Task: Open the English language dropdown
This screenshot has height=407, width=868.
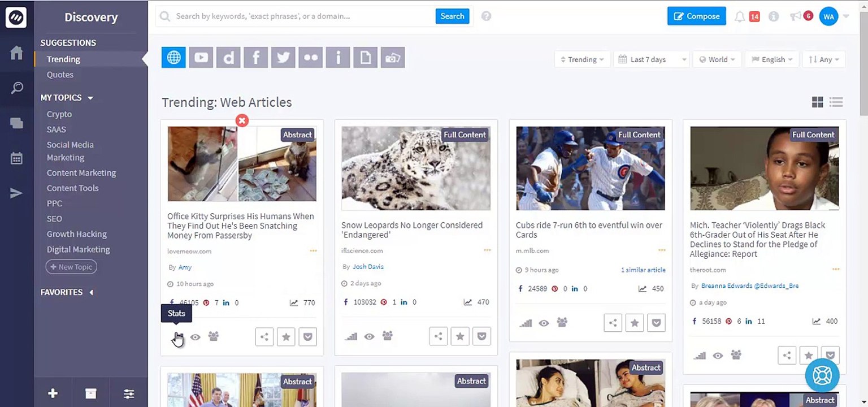Action: 772,59
